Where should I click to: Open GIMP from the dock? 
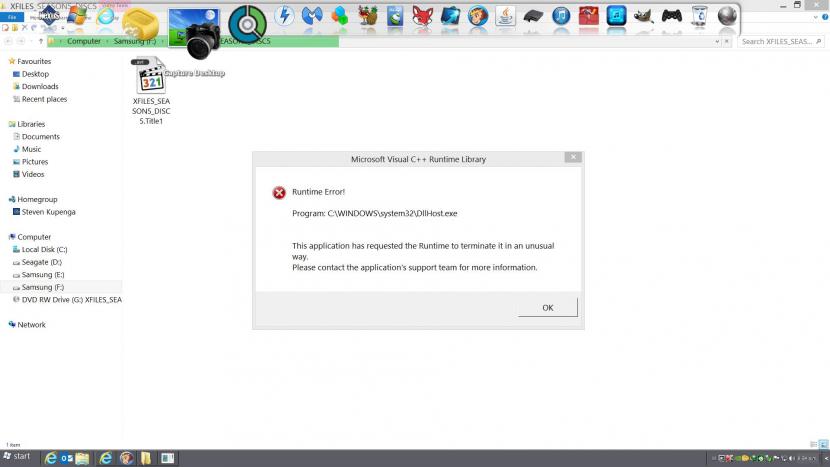[644, 17]
